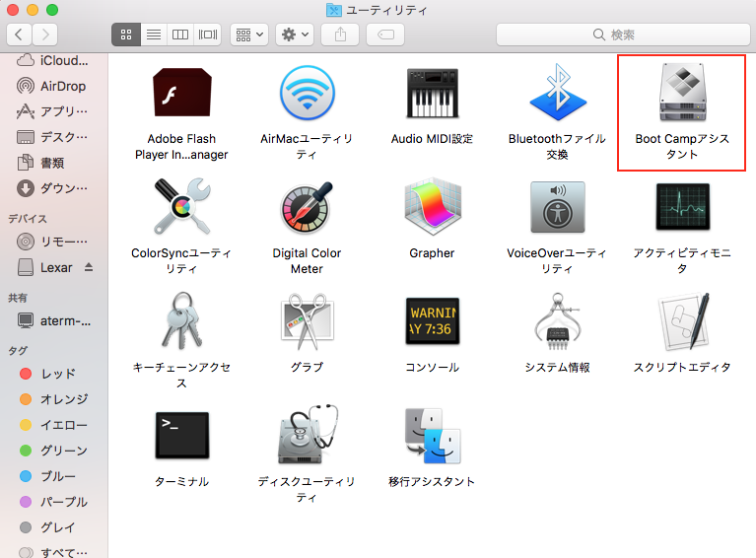This screenshot has width=756, height=558.
Task: Switch to icon view
Action: (126, 35)
